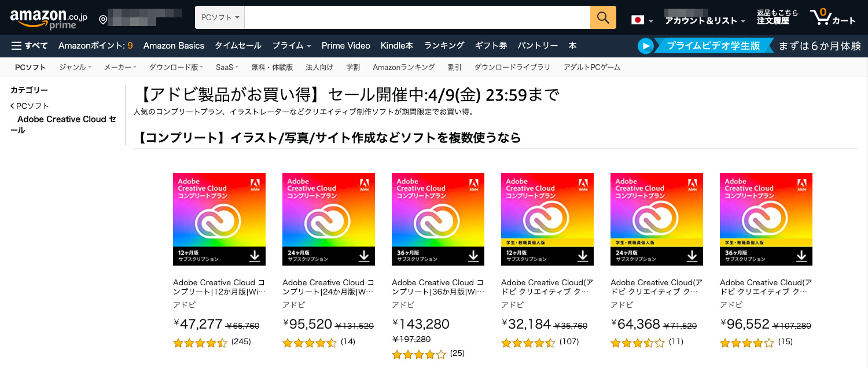
Task: Click the Japan flag language icon
Action: (638, 20)
